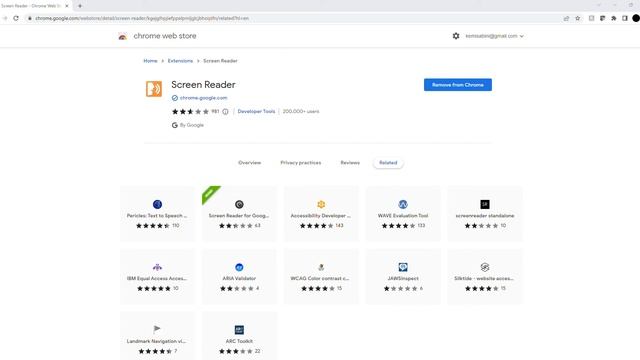
Task: Click the 'By Google' label
Action: 191,125
